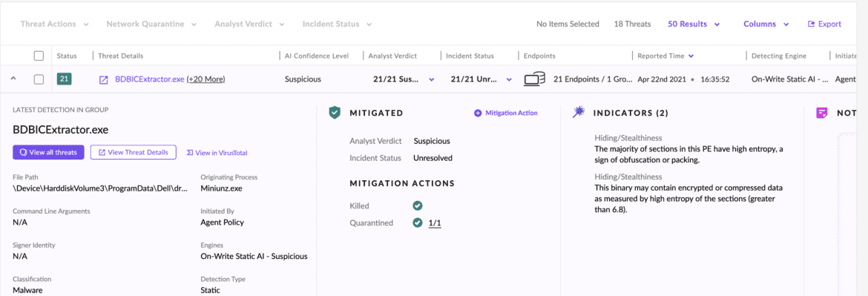Click the green 21 status badge
Viewport: 868px width, 296px height.
[x=65, y=79]
